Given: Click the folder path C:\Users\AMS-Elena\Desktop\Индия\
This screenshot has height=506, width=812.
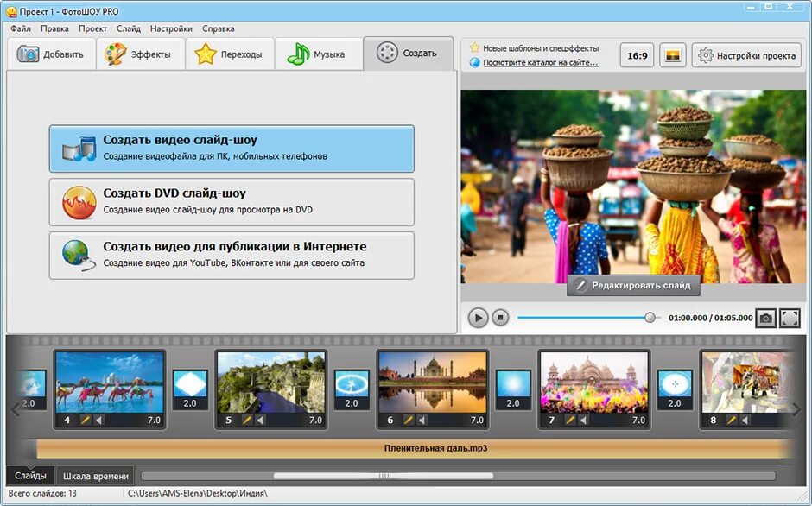Looking at the screenshot, I should (198, 493).
